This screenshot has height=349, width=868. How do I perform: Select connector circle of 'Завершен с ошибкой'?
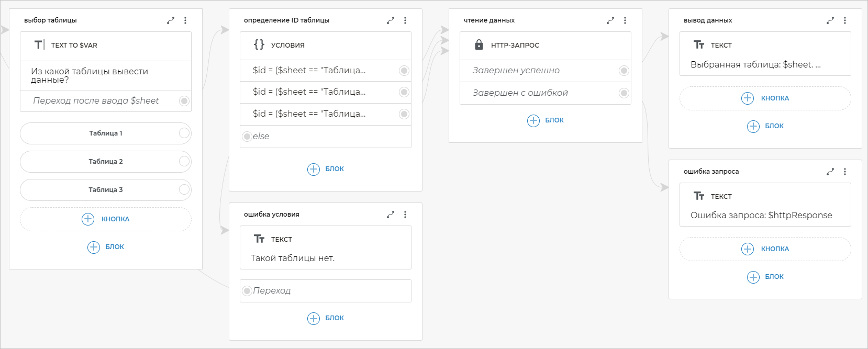624,93
